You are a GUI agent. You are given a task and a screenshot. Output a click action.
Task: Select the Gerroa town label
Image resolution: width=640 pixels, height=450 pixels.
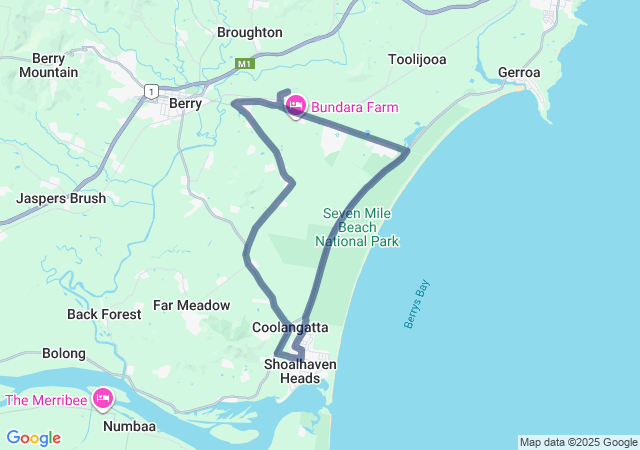click(x=519, y=72)
